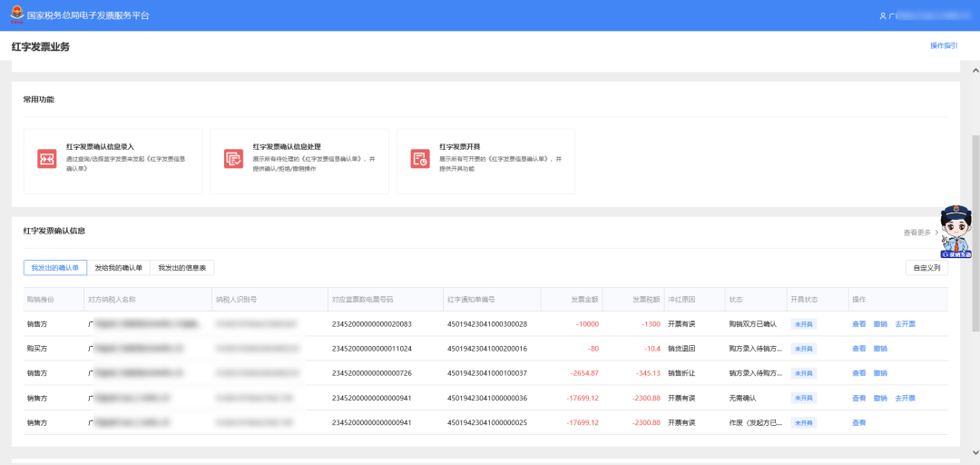
Task: Click 销货退回 reason cell
Action: pos(681,349)
